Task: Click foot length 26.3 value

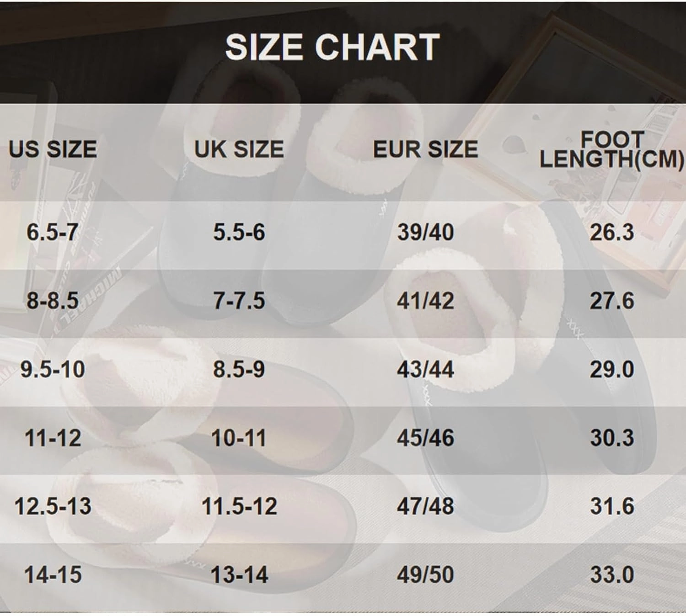Action: [x=612, y=232]
